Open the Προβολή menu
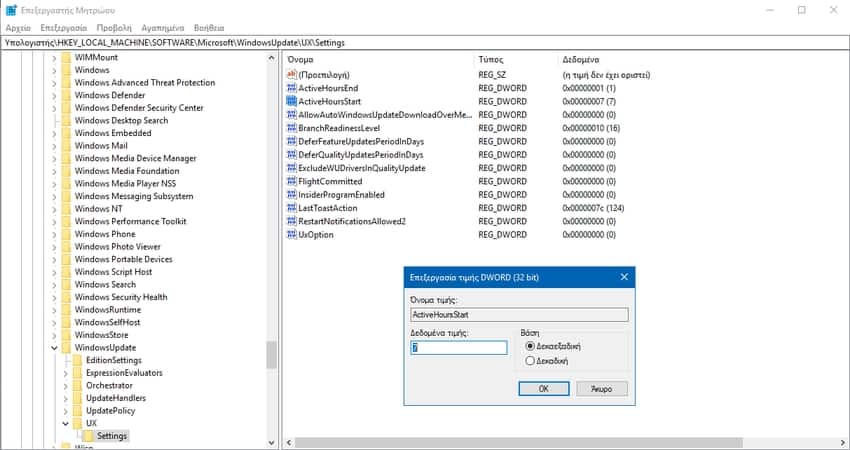This screenshot has height=450, width=850. click(114, 28)
